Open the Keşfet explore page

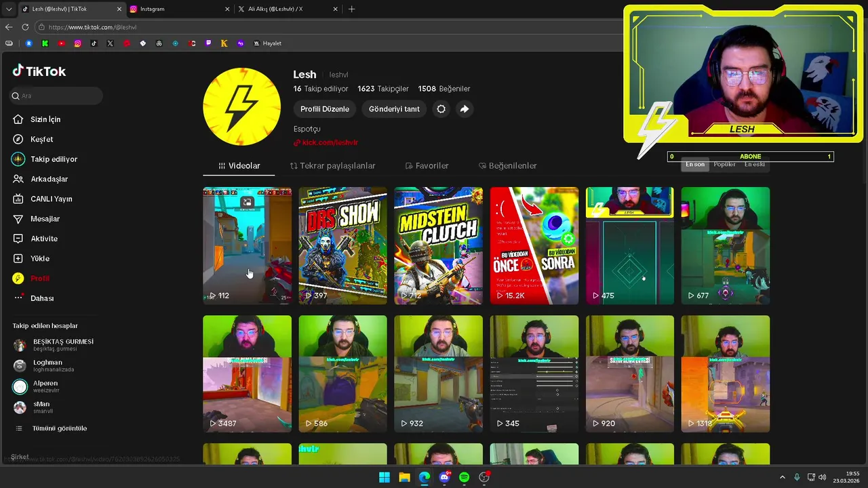tap(33, 139)
